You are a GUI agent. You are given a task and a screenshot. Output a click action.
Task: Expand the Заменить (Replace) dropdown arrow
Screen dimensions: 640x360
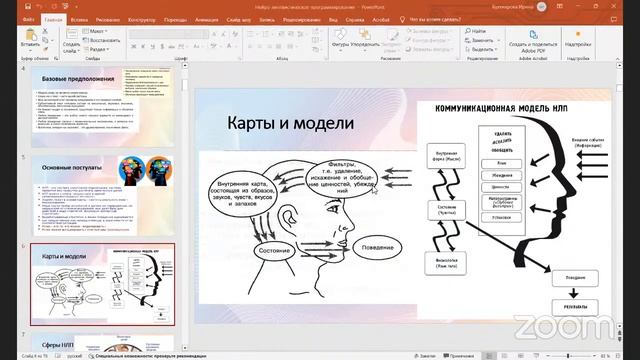[499, 40]
